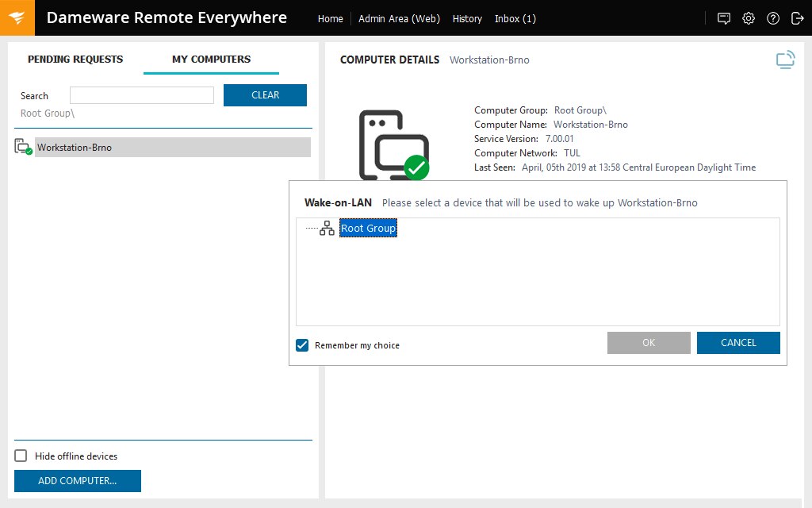Open the chat notifications icon

point(723,17)
